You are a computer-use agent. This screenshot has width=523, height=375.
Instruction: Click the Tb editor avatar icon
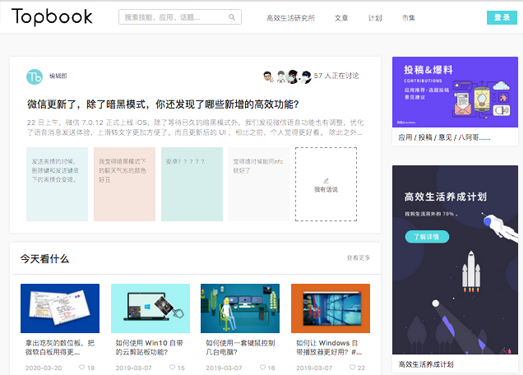34,77
